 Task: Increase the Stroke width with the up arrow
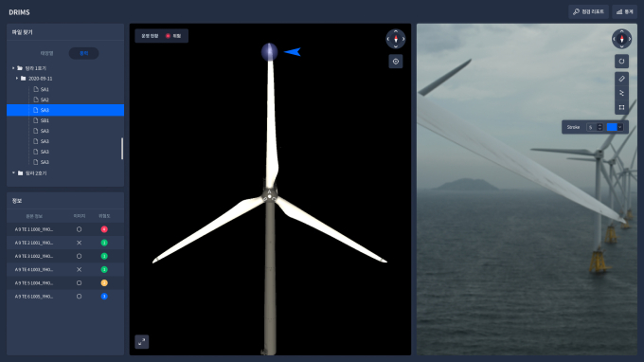tap(599, 125)
